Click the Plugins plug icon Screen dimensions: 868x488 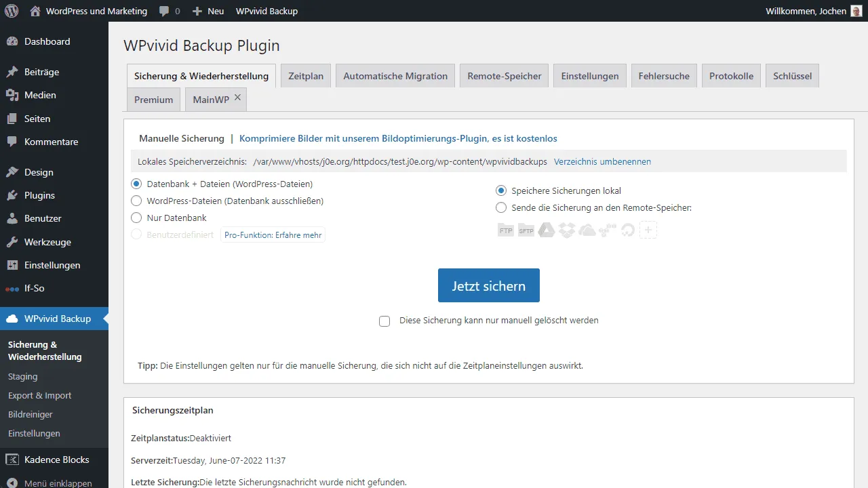click(12, 195)
